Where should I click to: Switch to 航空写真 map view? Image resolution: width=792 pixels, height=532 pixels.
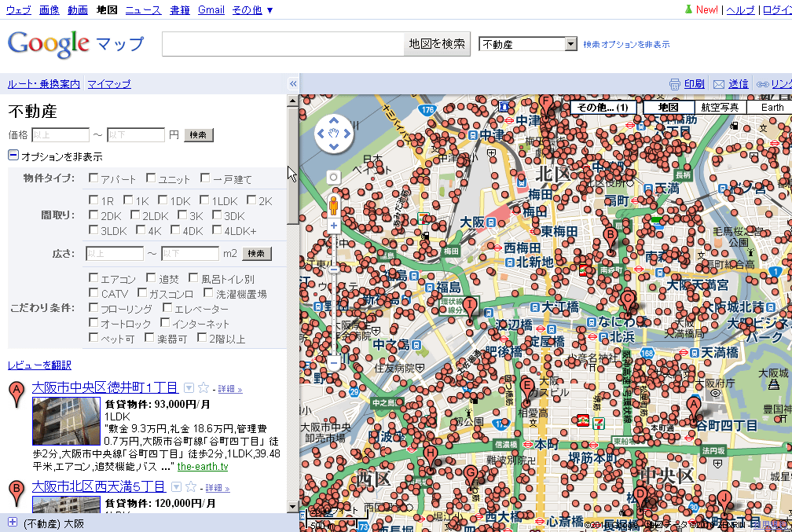point(719,107)
